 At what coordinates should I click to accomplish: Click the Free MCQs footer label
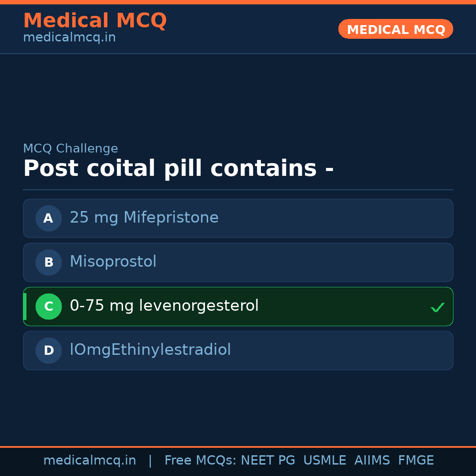(201, 461)
